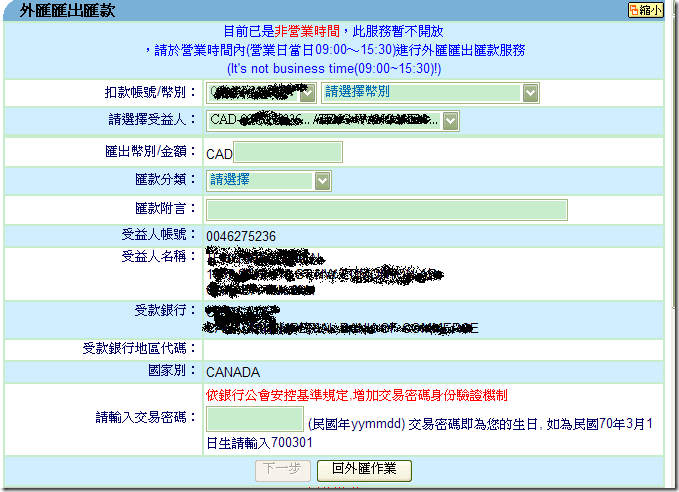Click the 請選擇受益人 label

pos(152,119)
